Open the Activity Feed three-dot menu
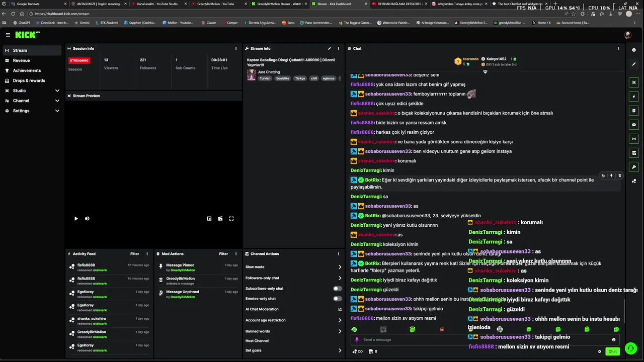The width and height of the screenshot is (644, 362). click(x=147, y=254)
